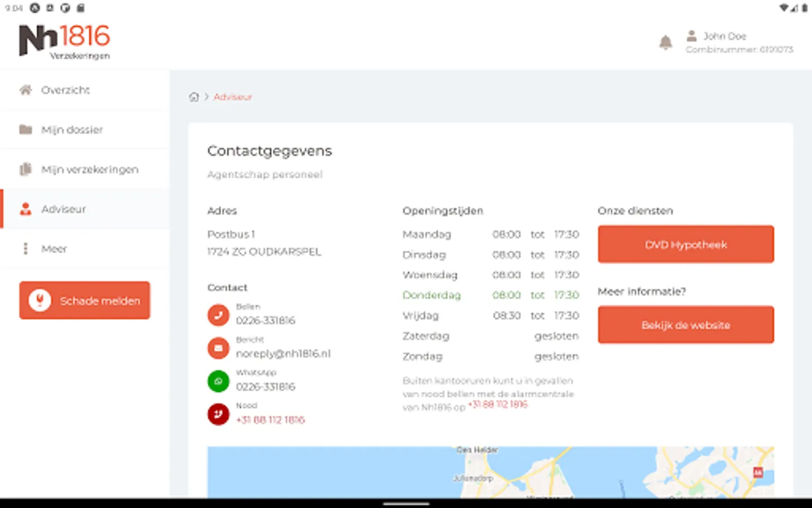Click the Nh1816 Verzekeringen logo
This screenshot has width=812, height=508.
coord(64,42)
